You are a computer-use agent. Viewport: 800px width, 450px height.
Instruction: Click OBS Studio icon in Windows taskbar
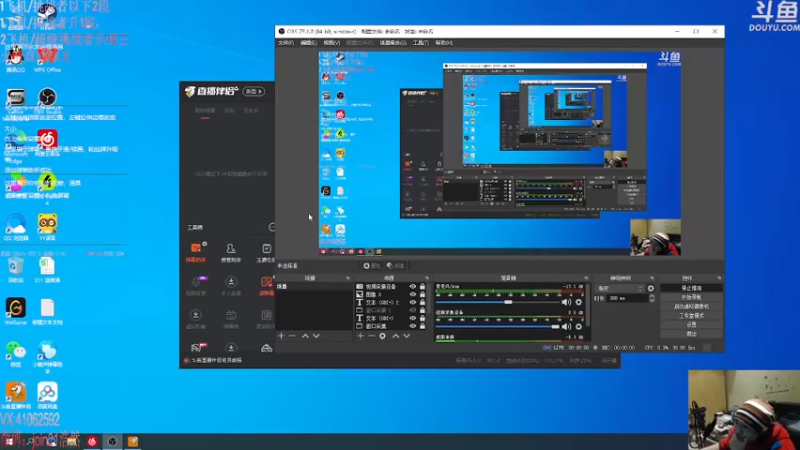[x=112, y=441]
